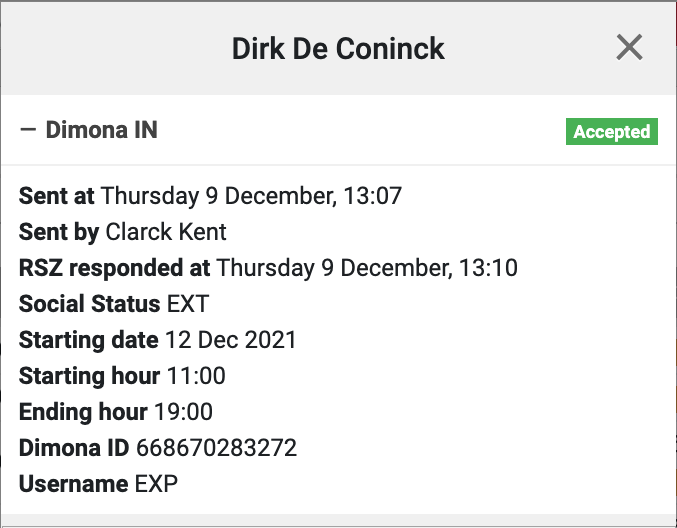
Task: Click the Dirk De Coninck title
Action: click(338, 48)
